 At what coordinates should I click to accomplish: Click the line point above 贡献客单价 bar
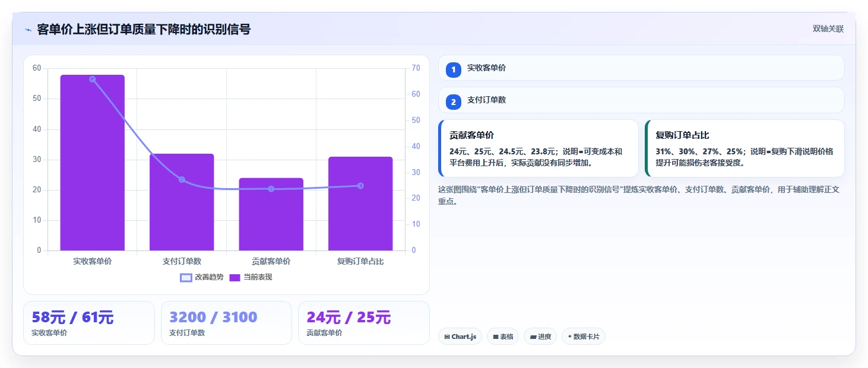click(271, 189)
